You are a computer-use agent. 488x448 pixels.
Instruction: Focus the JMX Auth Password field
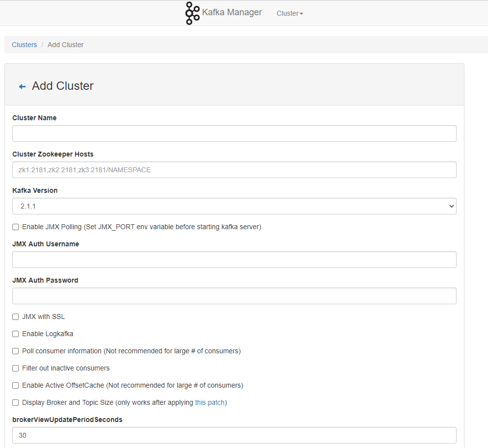234,296
